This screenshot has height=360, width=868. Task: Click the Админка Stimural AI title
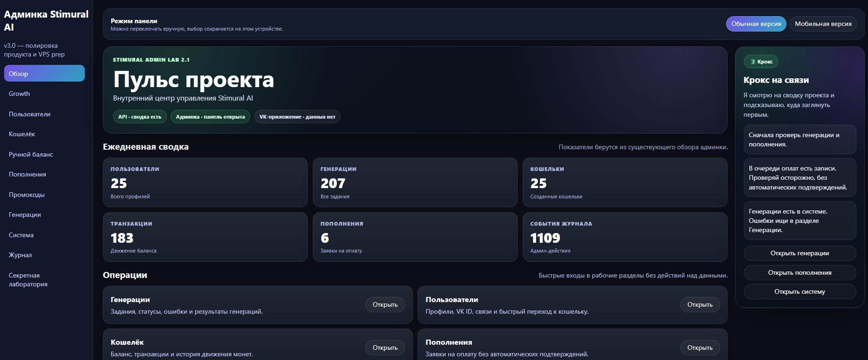click(x=46, y=20)
